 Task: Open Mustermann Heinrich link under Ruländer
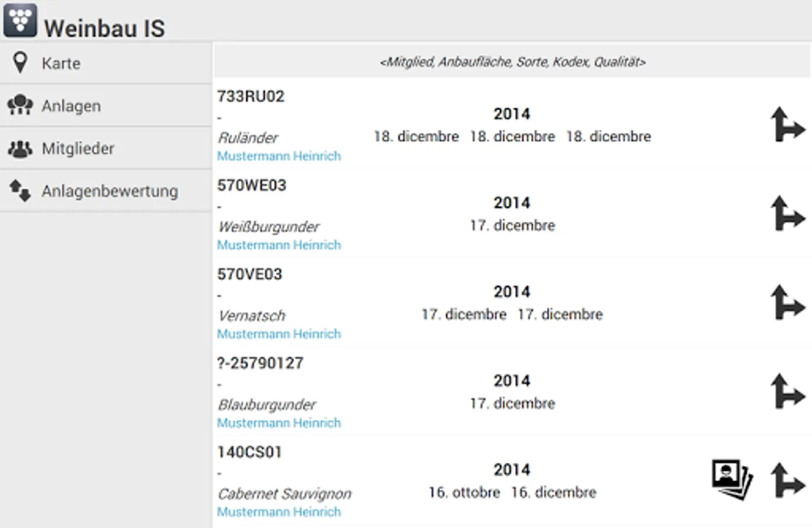click(x=279, y=156)
